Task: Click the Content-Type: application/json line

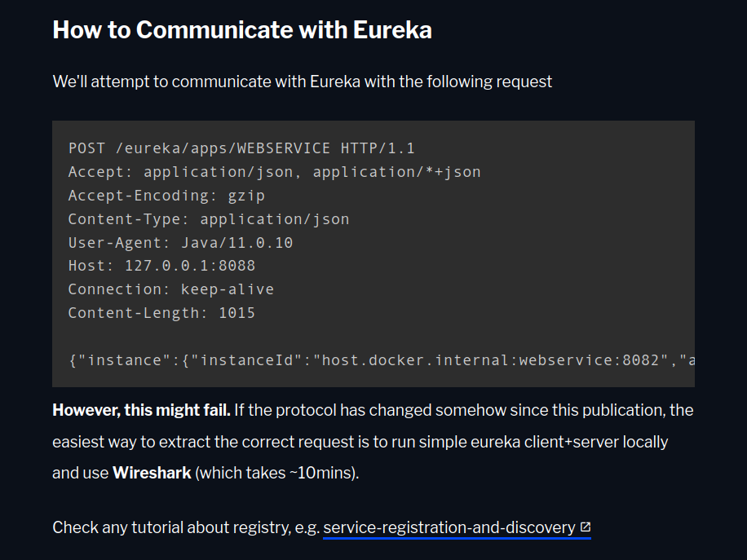Action: 209,219
